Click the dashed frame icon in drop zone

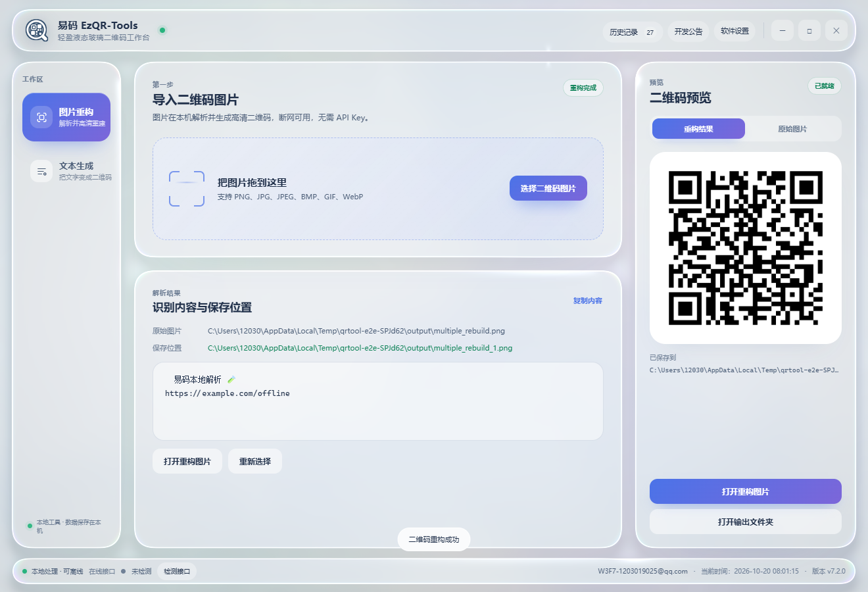187,189
